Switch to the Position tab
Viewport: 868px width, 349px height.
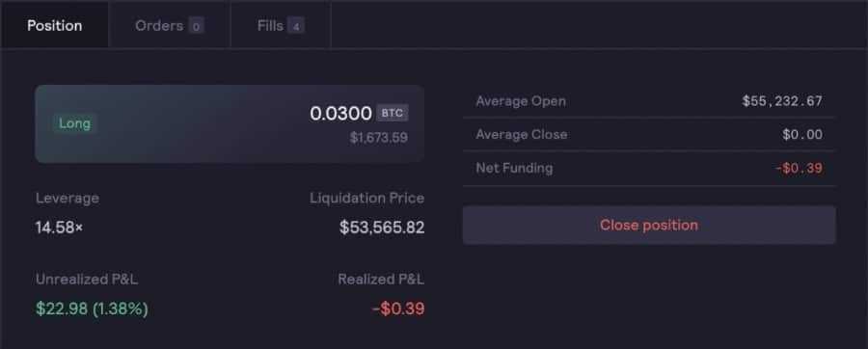[x=54, y=25]
